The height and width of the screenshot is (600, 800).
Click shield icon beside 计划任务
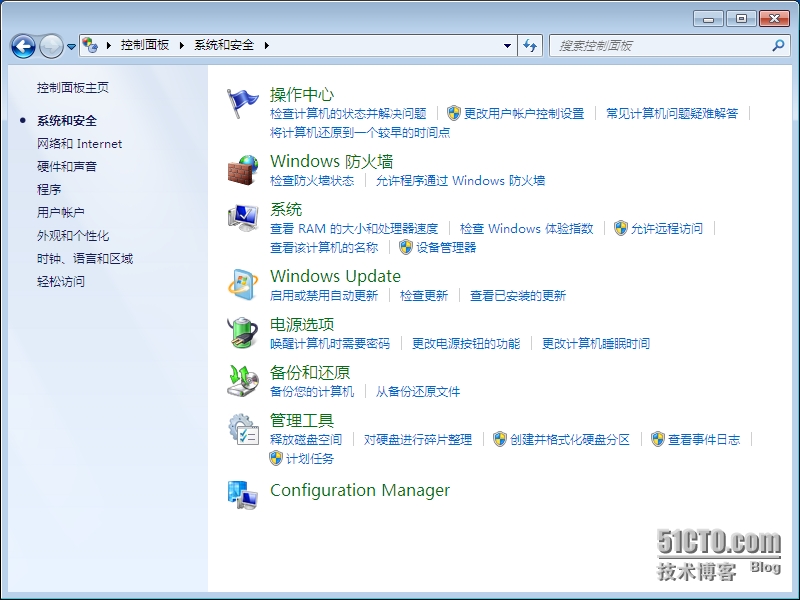tap(276, 458)
